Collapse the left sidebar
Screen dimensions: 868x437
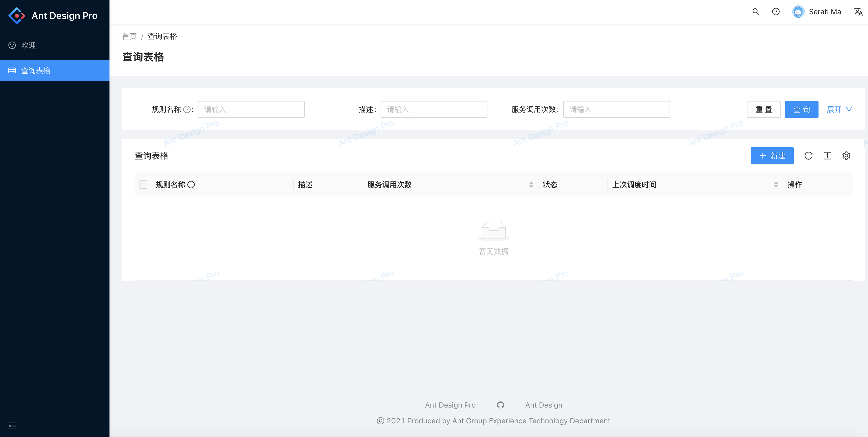tap(12, 425)
